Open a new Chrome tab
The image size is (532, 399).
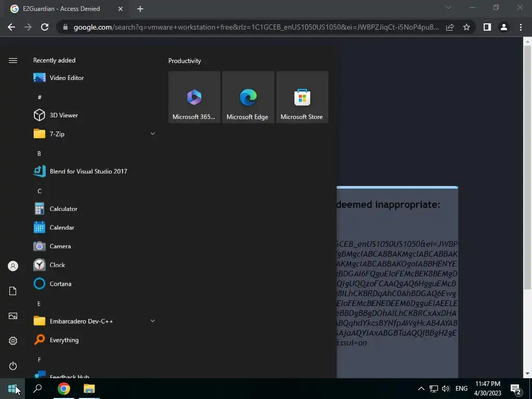point(140,9)
